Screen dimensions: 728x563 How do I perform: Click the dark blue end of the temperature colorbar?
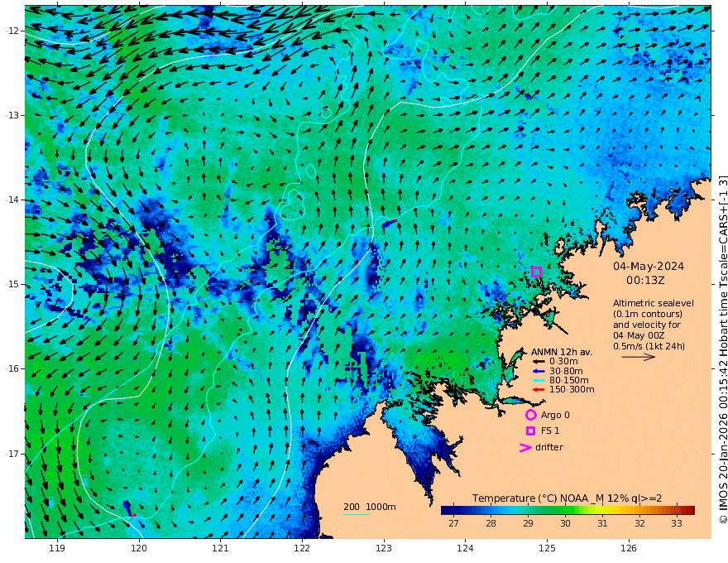pyautogui.click(x=446, y=510)
